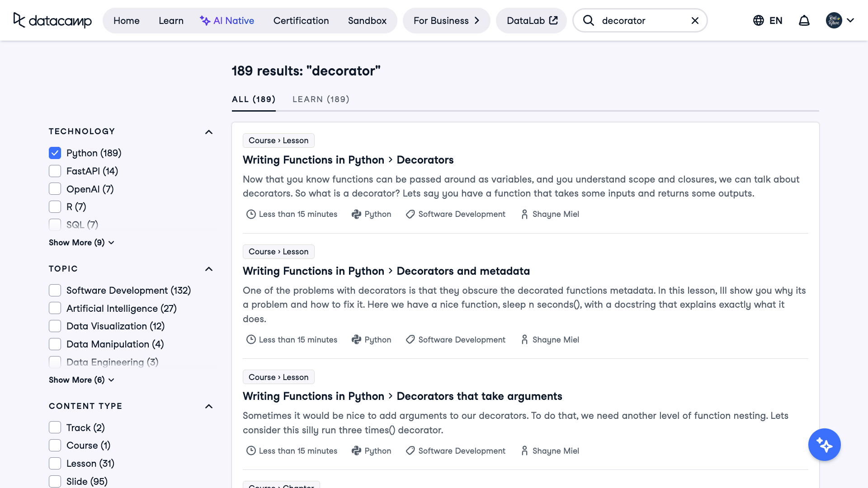Viewport: 868px width, 488px height.
Task: Switch to the Learn (189) tab
Action: (x=321, y=99)
